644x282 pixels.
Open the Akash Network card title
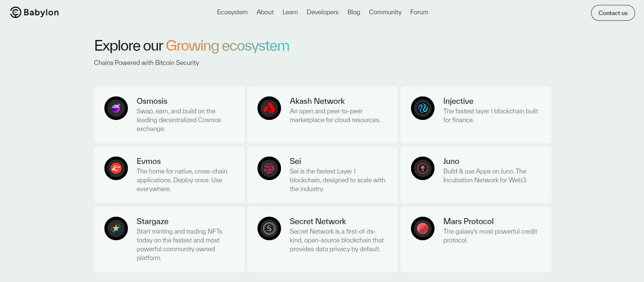[317, 101]
